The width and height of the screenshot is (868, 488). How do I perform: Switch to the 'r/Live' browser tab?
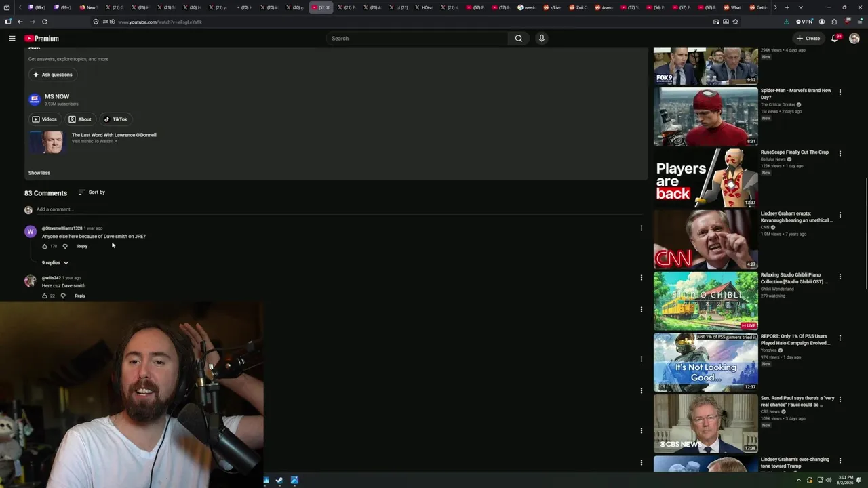552,7
